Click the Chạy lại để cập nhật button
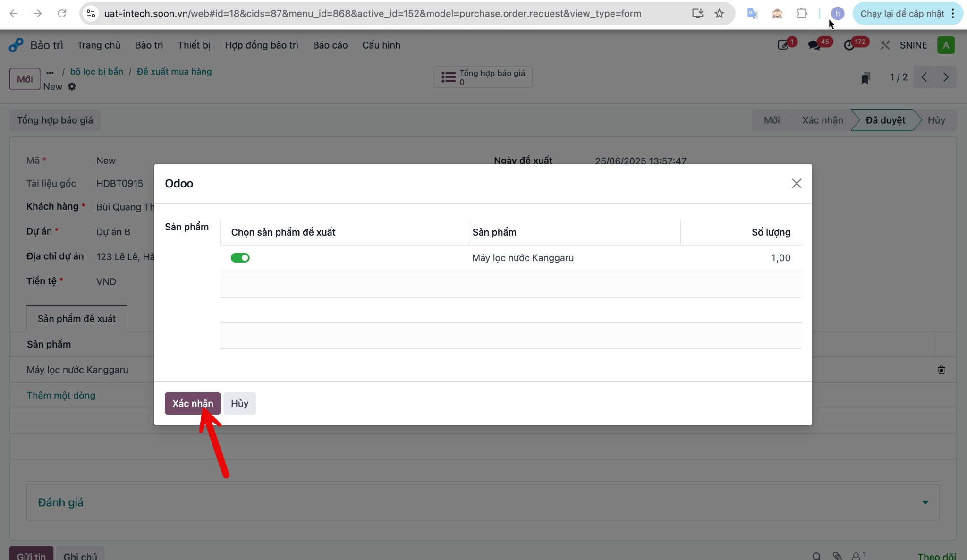Image resolution: width=967 pixels, height=560 pixels. [907, 13]
